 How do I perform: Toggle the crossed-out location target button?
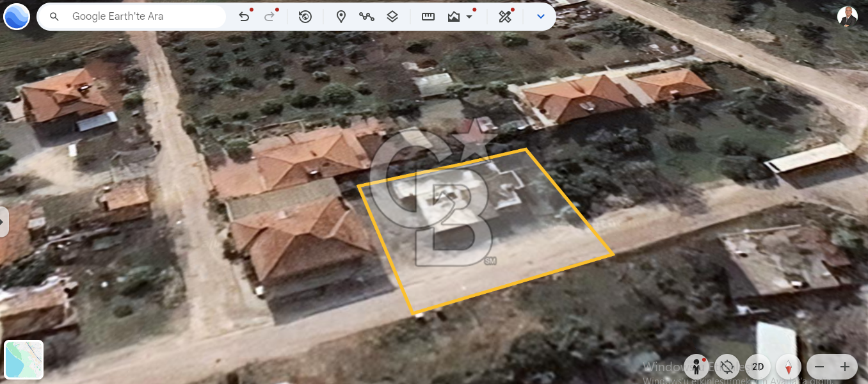(727, 367)
